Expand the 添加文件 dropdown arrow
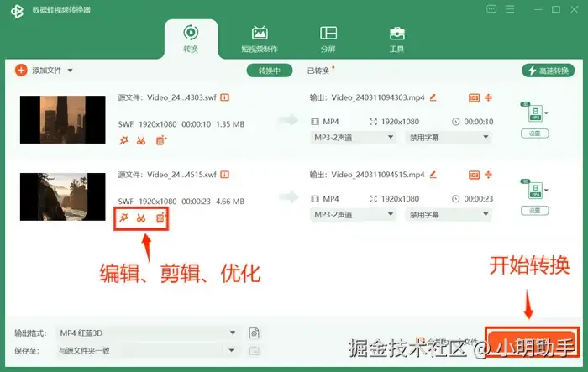 [70, 71]
